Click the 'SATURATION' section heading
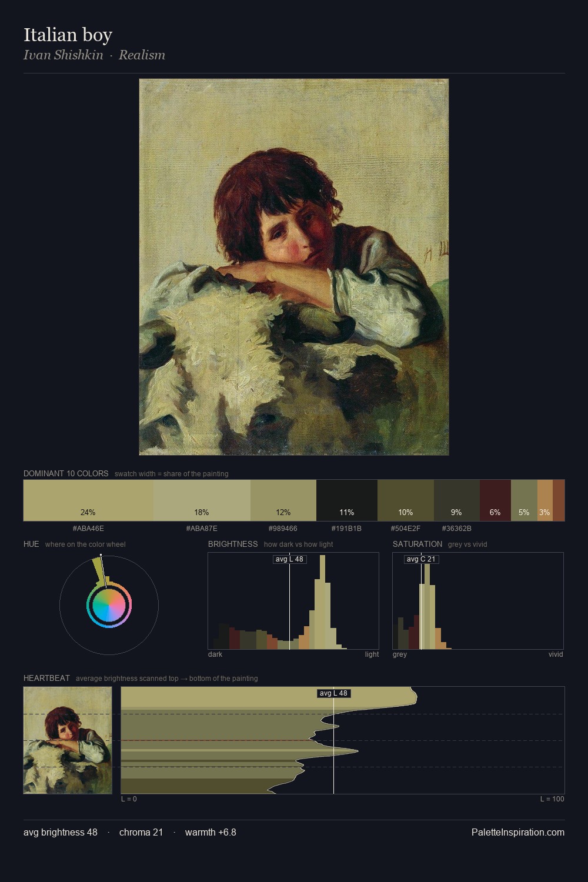 417,544
